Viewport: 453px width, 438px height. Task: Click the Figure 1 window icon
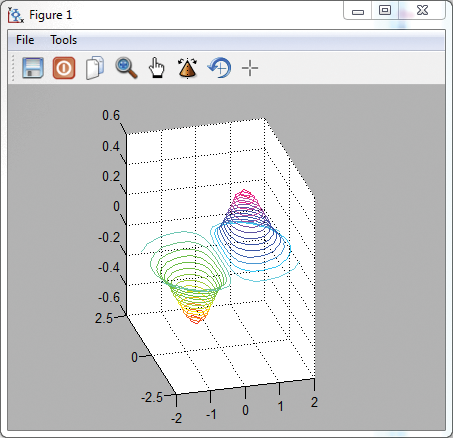tap(16, 15)
